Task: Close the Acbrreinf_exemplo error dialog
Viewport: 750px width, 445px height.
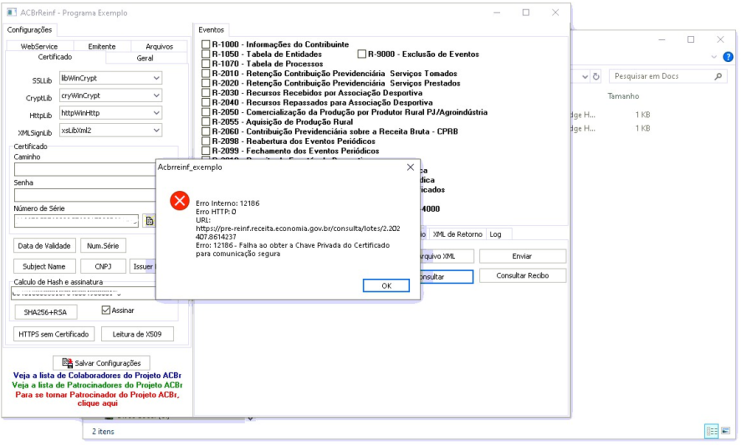Action: pyautogui.click(x=410, y=167)
